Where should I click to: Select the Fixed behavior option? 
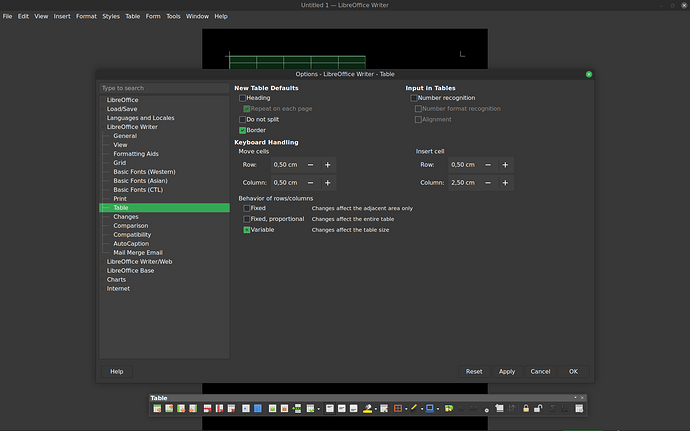click(x=246, y=208)
